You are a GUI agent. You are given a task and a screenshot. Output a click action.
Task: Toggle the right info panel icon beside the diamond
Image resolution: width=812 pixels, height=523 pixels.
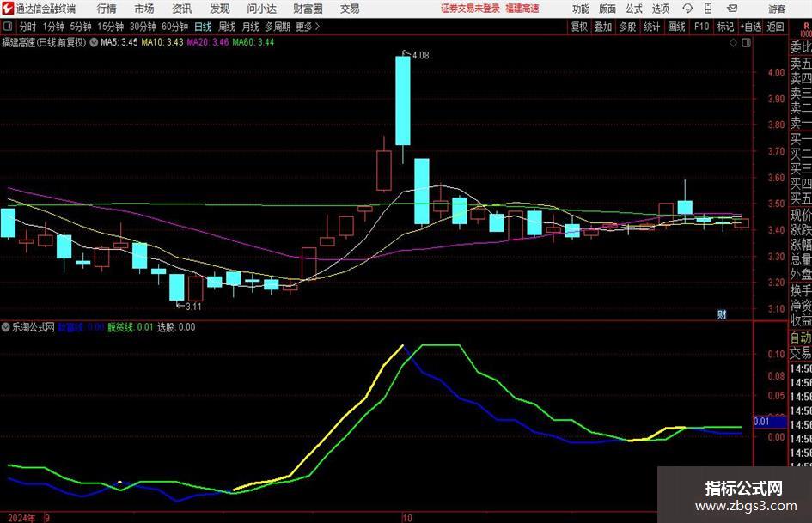coord(746,42)
